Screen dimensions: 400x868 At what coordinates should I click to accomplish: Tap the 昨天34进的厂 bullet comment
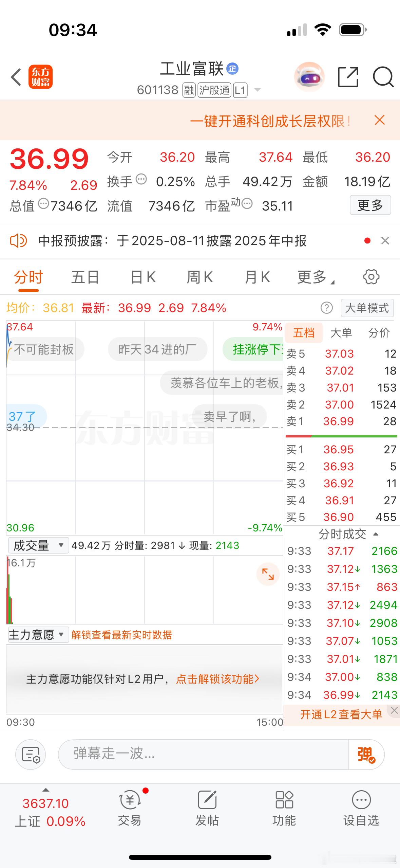[157, 349]
